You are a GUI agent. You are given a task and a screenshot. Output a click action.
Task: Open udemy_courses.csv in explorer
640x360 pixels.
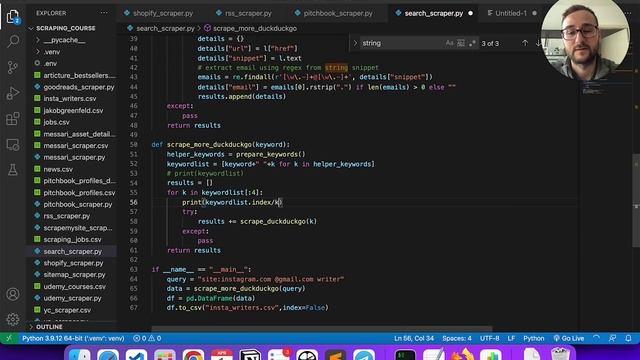pos(75,287)
